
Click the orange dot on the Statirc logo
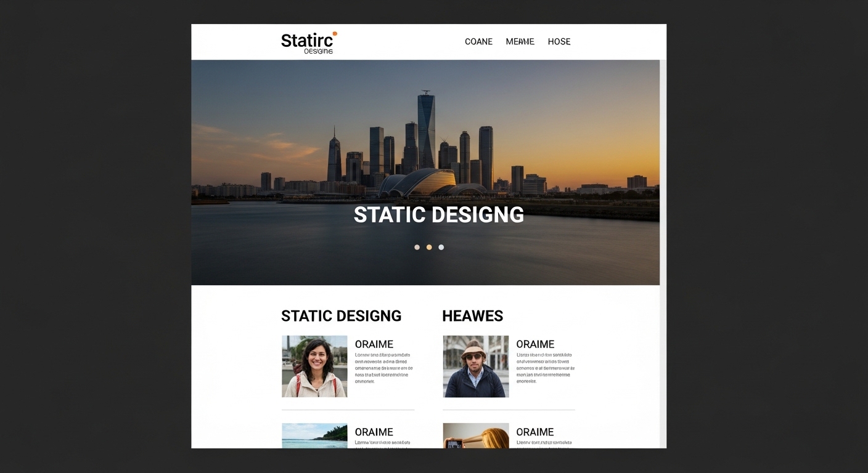coord(335,34)
